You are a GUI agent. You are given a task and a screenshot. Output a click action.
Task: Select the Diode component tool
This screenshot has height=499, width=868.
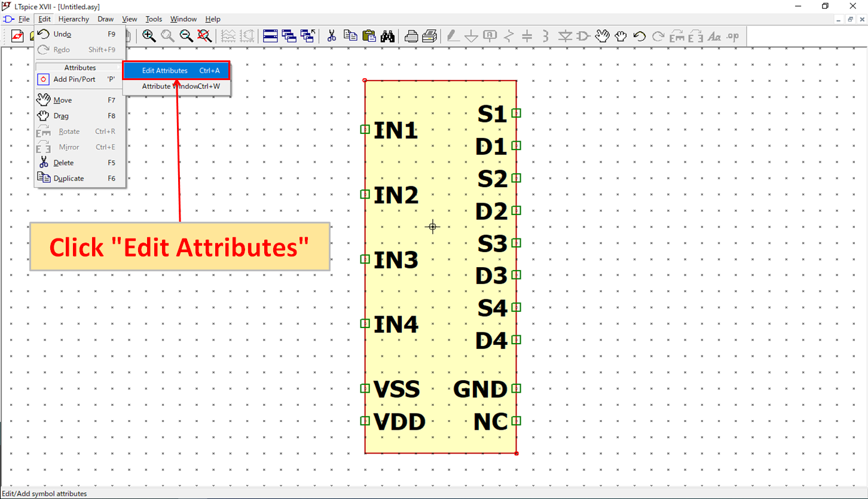click(x=564, y=36)
